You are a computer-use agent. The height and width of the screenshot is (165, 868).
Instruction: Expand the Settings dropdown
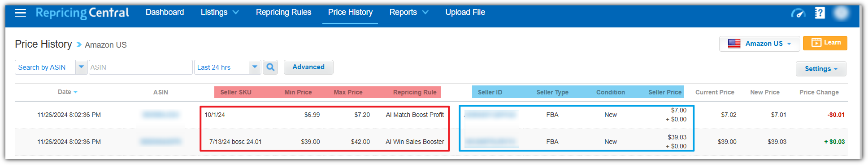821,69
